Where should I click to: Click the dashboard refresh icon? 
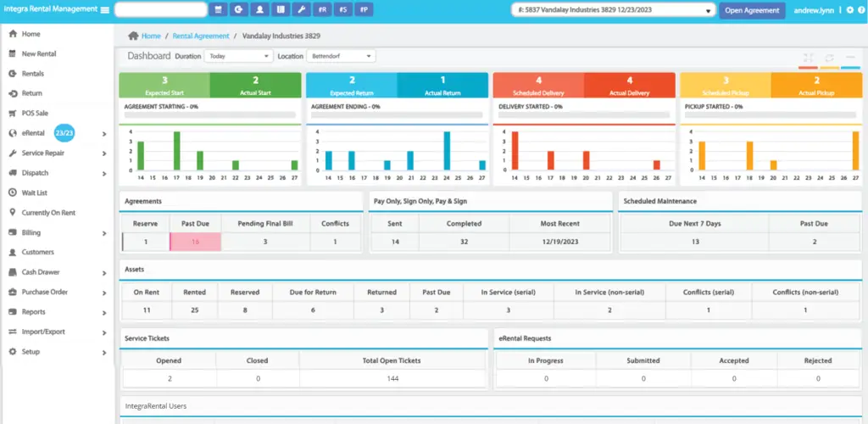[x=829, y=59]
